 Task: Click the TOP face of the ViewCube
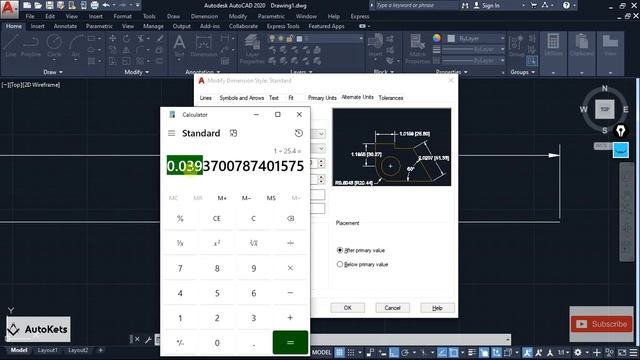(604, 109)
